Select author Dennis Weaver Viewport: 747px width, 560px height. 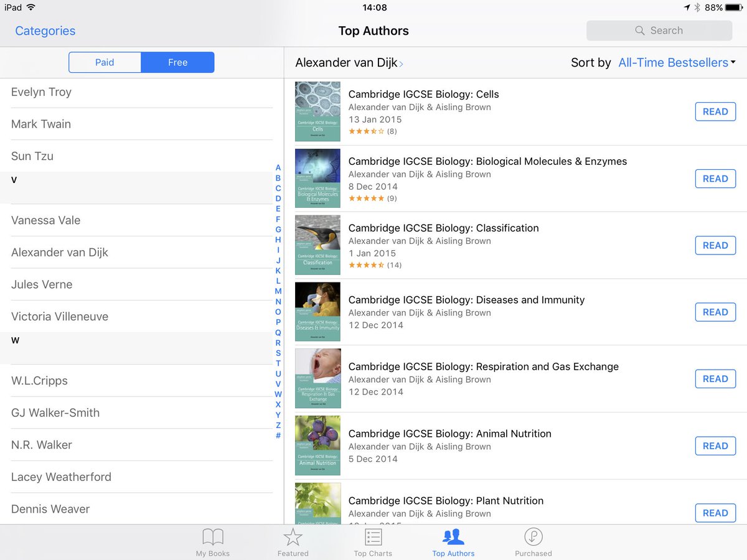pyautogui.click(x=142, y=509)
